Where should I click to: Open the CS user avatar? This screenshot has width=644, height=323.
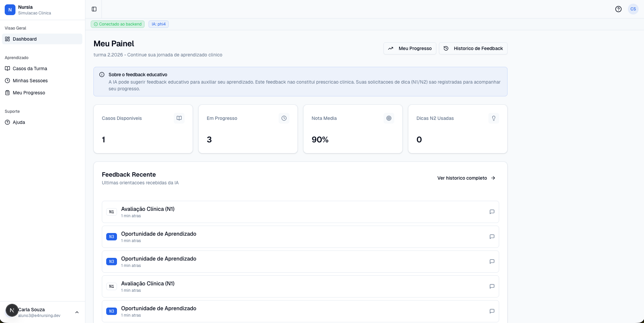point(633,9)
